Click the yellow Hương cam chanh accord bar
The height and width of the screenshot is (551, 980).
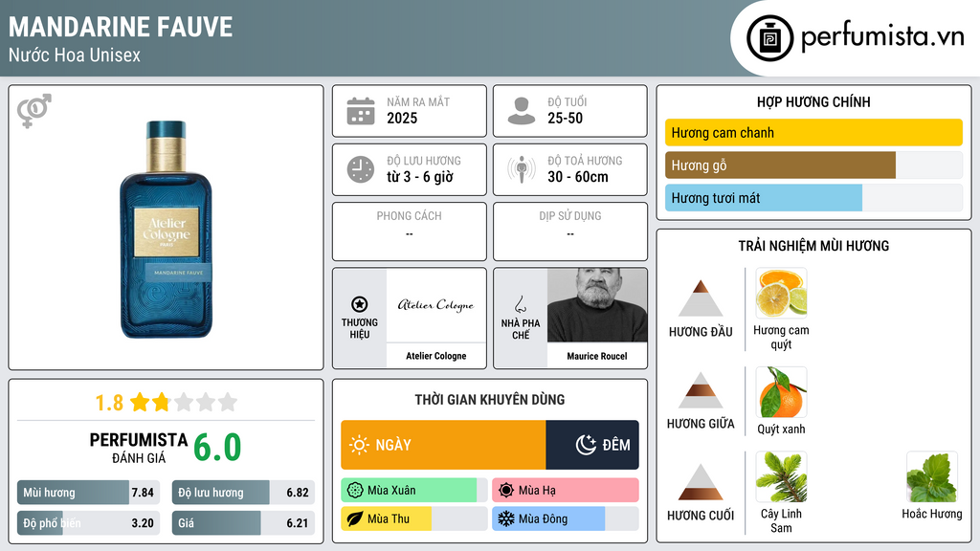coord(813,132)
